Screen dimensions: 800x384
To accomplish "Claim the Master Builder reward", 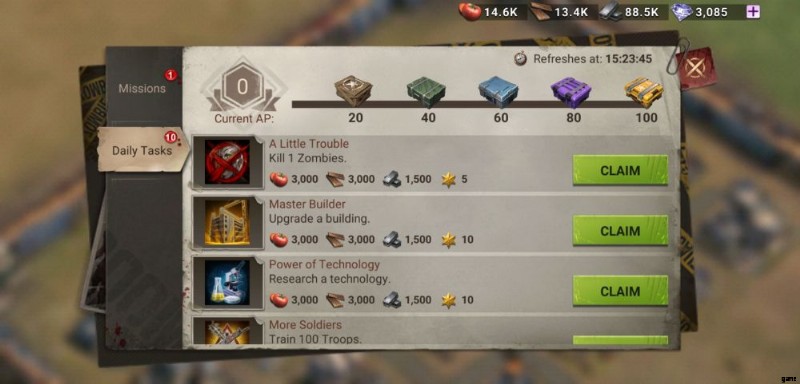I will coord(620,231).
